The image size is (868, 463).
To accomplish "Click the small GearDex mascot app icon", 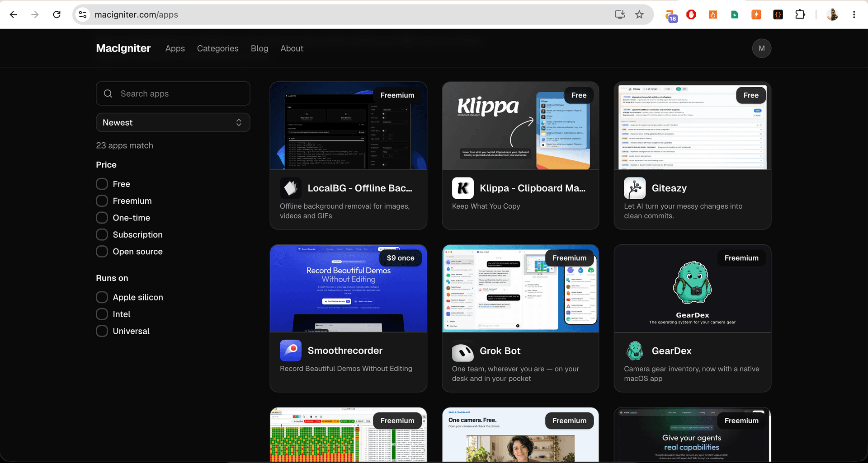I will coord(635,351).
